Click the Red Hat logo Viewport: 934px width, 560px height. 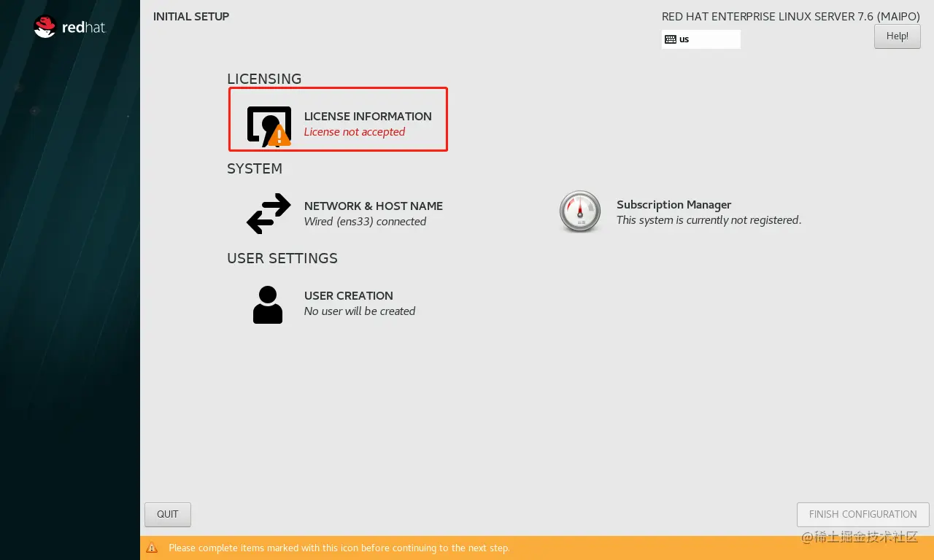click(x=70, y=28)
